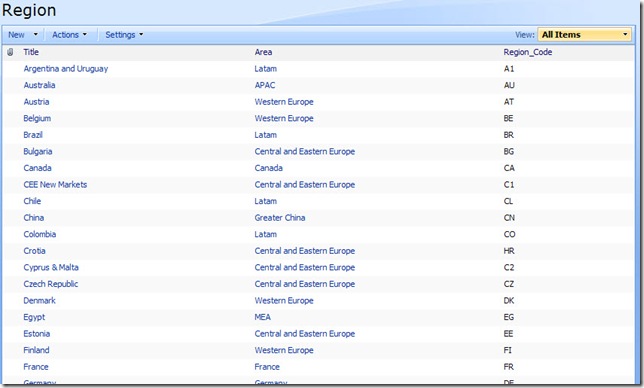Sort by the Title column header
The width and height of the screenshot is (644, 388).
click(31, 52)
